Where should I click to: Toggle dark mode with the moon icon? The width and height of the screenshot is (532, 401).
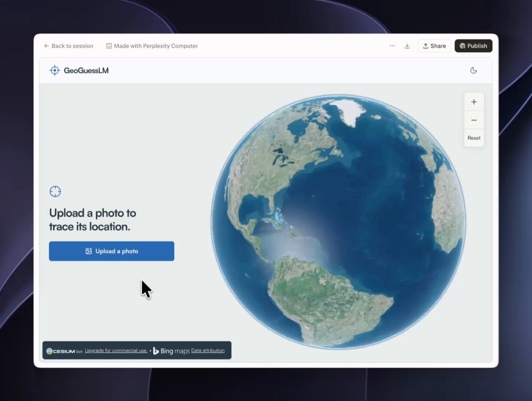coord(473,70)
